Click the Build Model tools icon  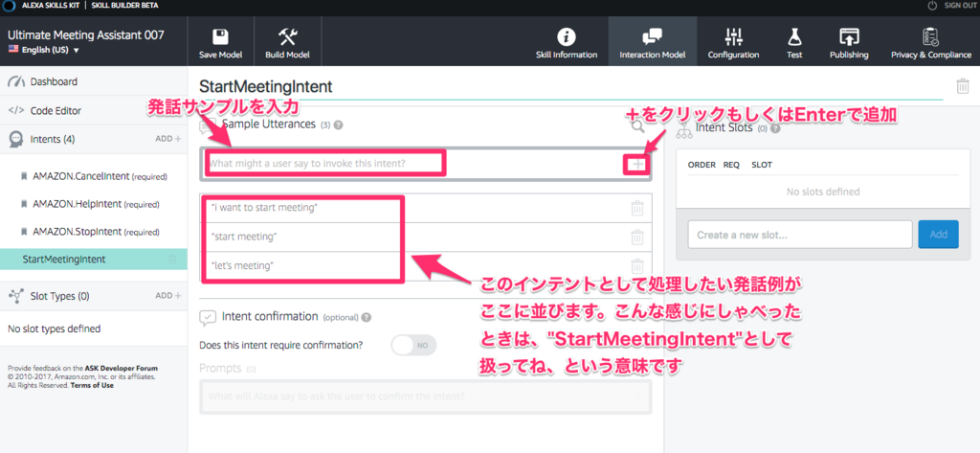287,37
